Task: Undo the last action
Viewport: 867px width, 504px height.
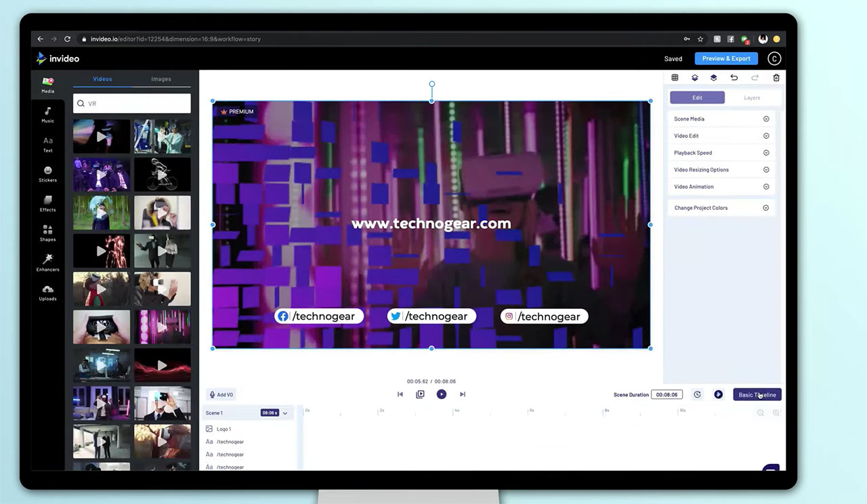Action: [x=734, y=78]
